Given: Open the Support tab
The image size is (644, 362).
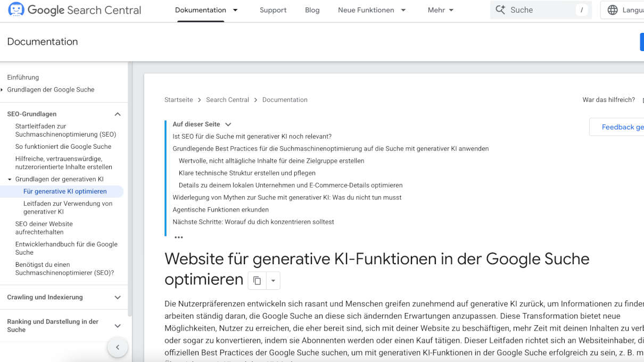Looking at the screenshot, I should (x=273, y=10).
